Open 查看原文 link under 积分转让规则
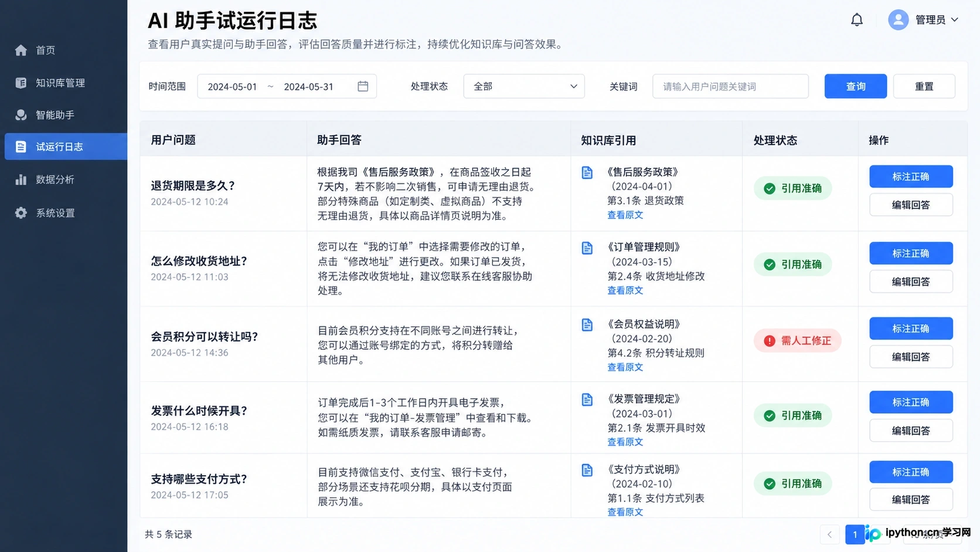Viewport: 980px width, 552px height. (x=625, y=367)
